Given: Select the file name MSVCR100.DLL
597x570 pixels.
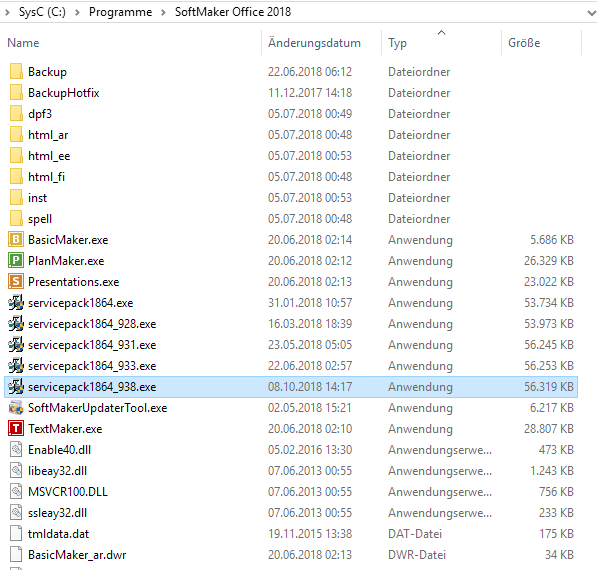Looking at the screenshot, I should tap(68, 492).
